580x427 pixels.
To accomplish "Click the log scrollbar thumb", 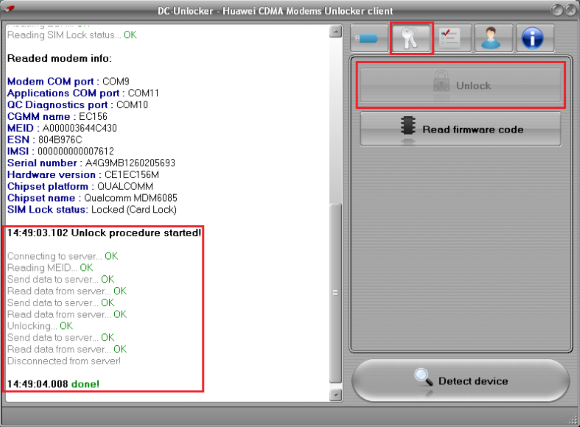I will tap(335, 293).
